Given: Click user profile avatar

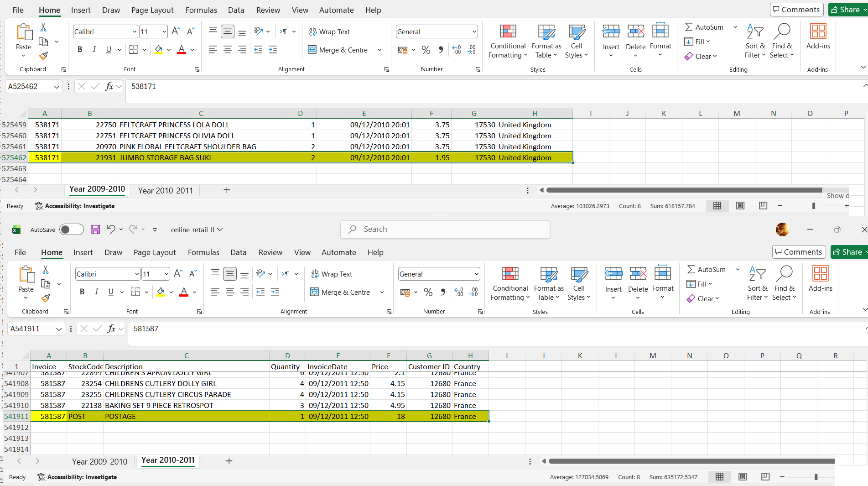Looking at the screenshot, I should (x=782, y=230).
